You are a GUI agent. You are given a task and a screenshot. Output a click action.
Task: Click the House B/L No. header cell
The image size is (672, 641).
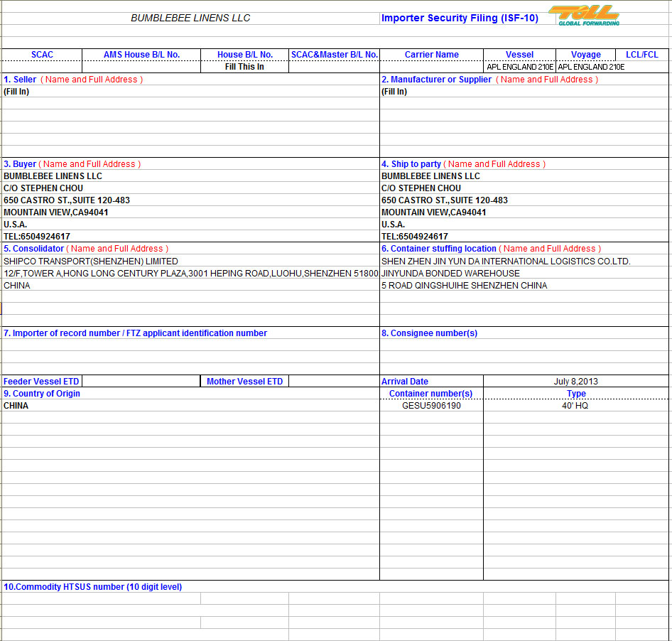click(x=244, y=55)
